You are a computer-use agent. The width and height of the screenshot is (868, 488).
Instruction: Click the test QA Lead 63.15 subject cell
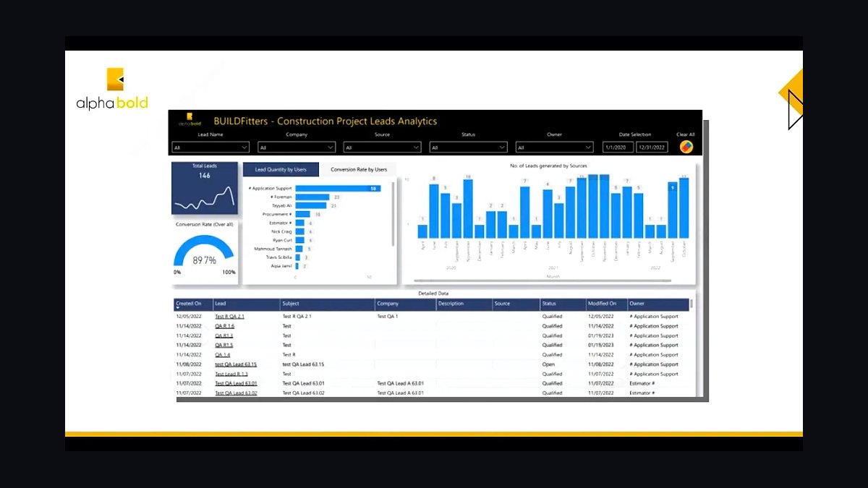point(303,364)
